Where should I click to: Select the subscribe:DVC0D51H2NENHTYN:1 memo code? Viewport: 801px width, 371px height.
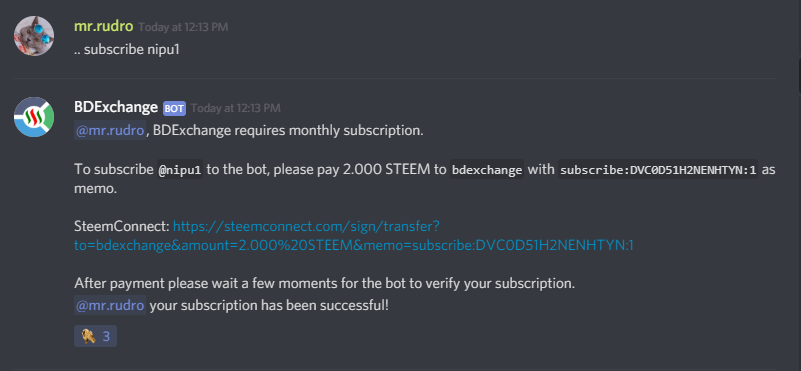click(658, 170)
